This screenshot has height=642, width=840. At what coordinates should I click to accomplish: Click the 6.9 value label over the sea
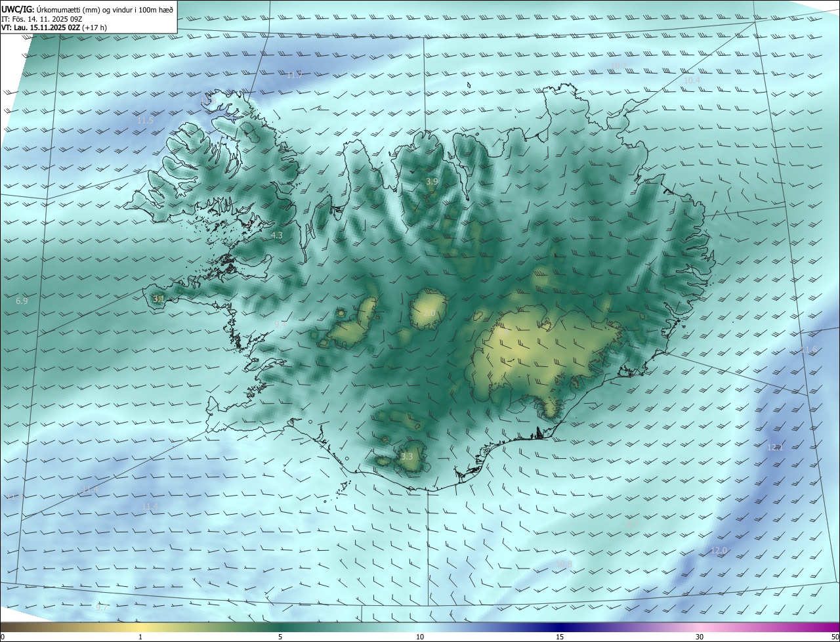tap(22, 301)
